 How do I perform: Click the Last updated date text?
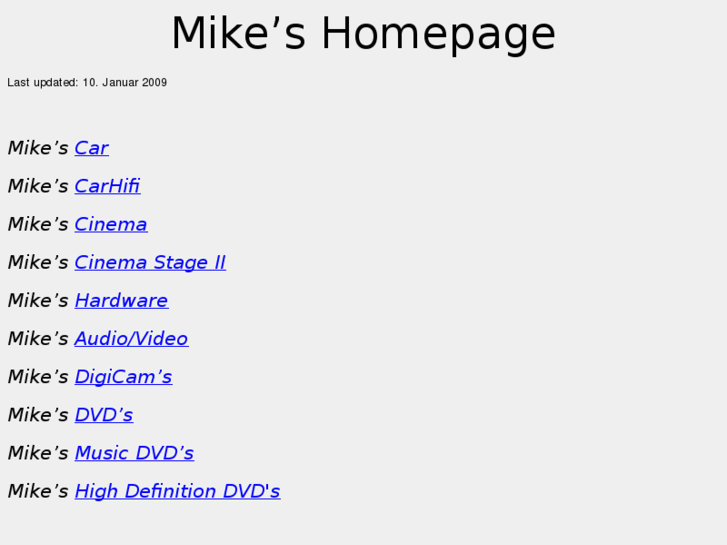coord(87,82)
